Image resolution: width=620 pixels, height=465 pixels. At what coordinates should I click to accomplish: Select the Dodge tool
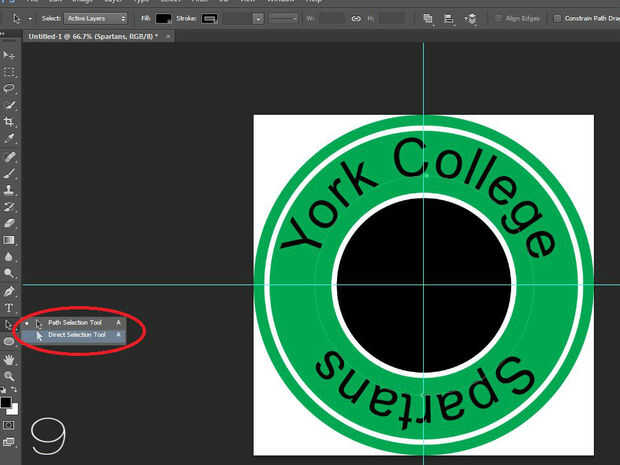click(x=9, y=273)
